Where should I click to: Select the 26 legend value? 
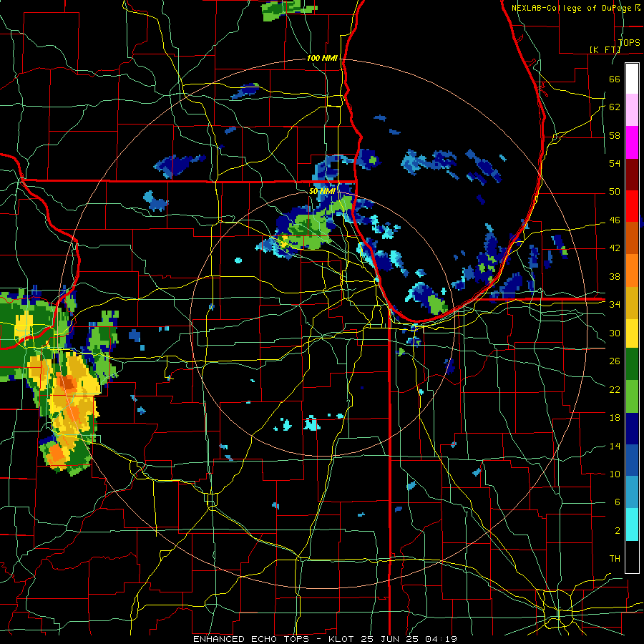click(615, 361)
